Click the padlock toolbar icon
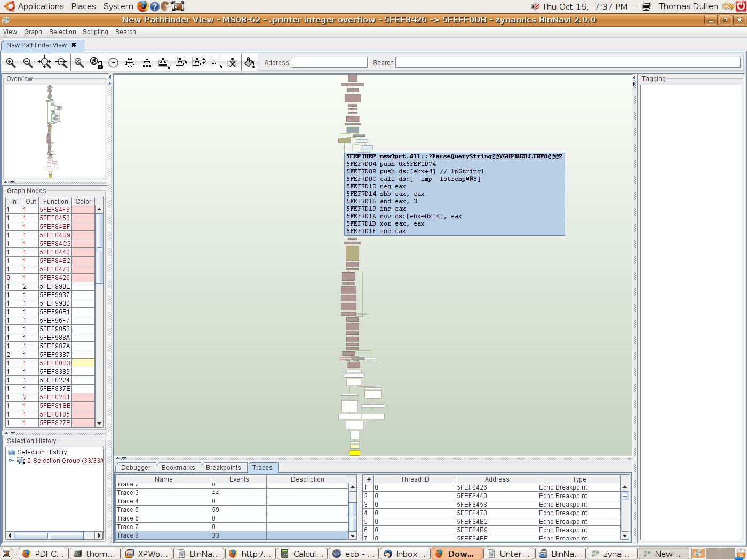747x560 pixels. coord(96,62)
